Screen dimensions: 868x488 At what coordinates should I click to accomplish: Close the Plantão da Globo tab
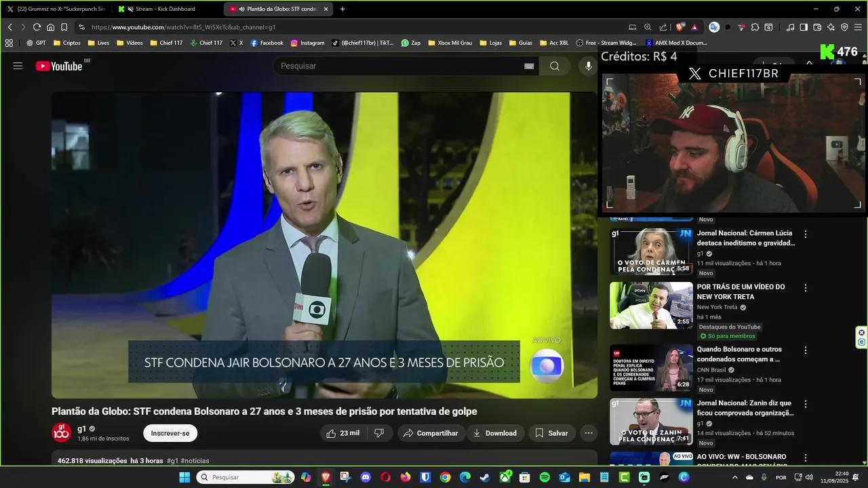tap(326, 9)
